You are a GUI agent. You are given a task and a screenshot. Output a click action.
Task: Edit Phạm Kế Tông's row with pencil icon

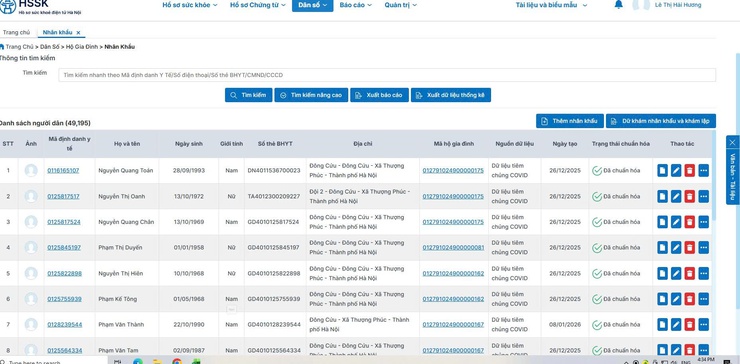[676, 299]
